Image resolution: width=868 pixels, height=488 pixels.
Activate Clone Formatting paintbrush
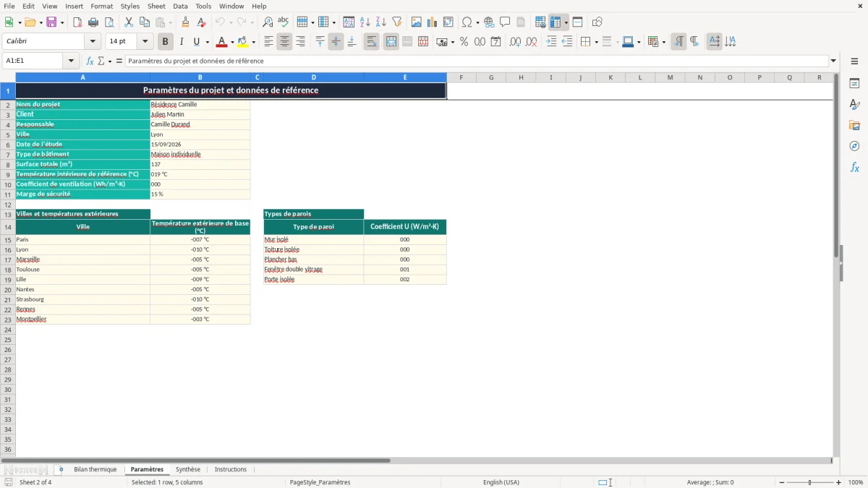point(185,22)
